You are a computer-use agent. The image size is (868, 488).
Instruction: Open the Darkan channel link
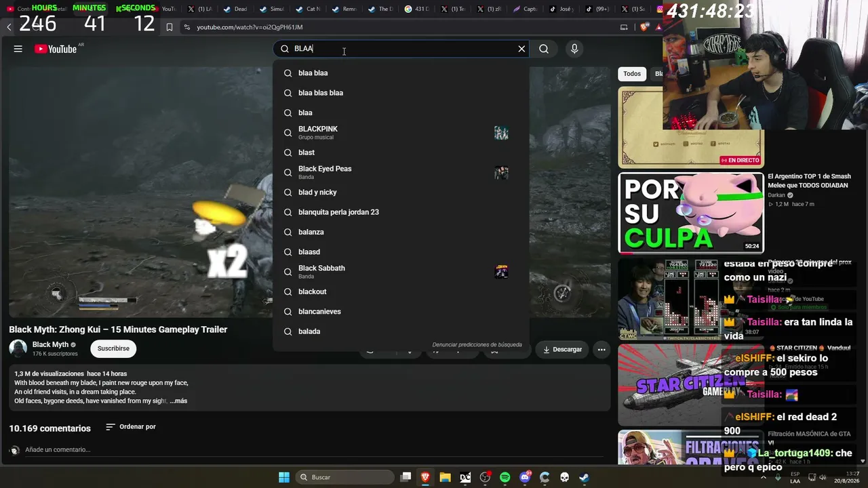[x=776, y=195]
